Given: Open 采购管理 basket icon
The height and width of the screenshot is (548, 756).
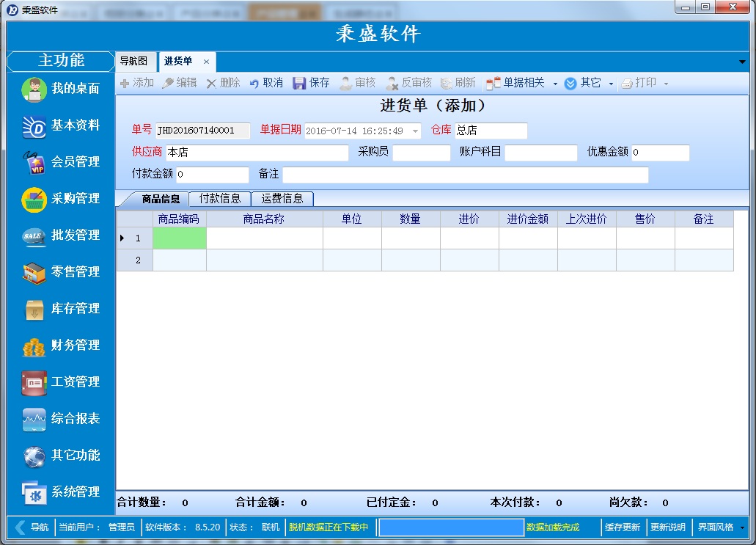Looking at the screenshot, I should click(34, 200).
